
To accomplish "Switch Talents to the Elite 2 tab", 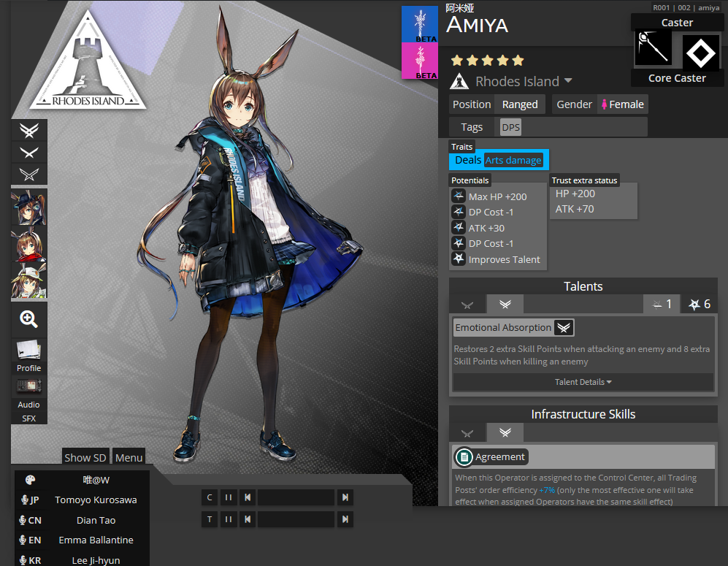I will (x=505, y=304).
